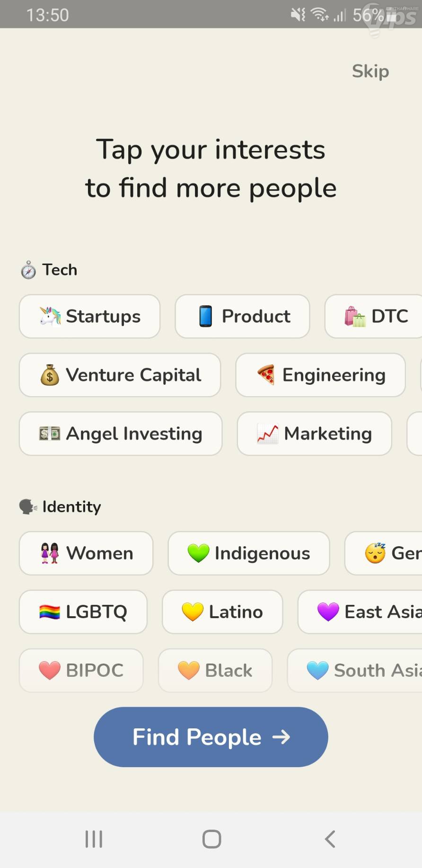Choose the Black identity chip
The image size is (422, 868).
[x=215, y=671]
